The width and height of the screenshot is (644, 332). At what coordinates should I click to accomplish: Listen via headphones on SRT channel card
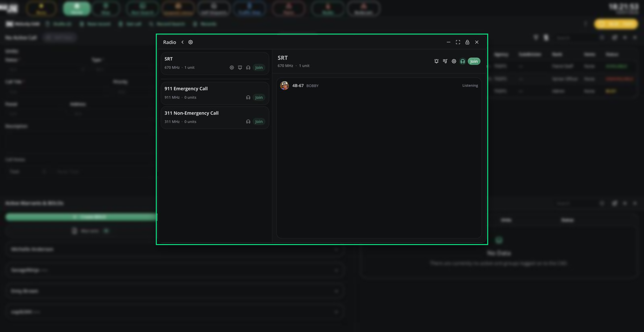coord(248,67)
